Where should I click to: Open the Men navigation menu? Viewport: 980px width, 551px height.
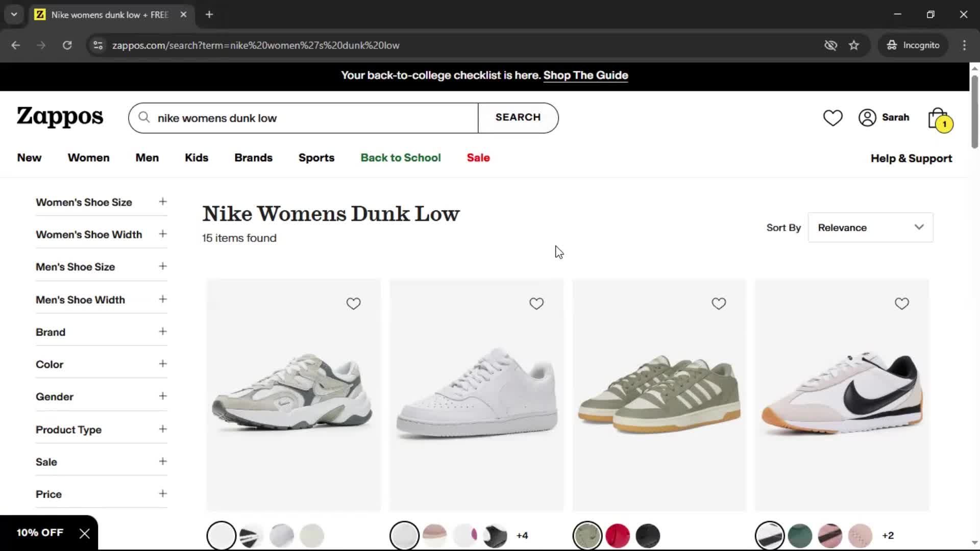(x=147, y=158)
